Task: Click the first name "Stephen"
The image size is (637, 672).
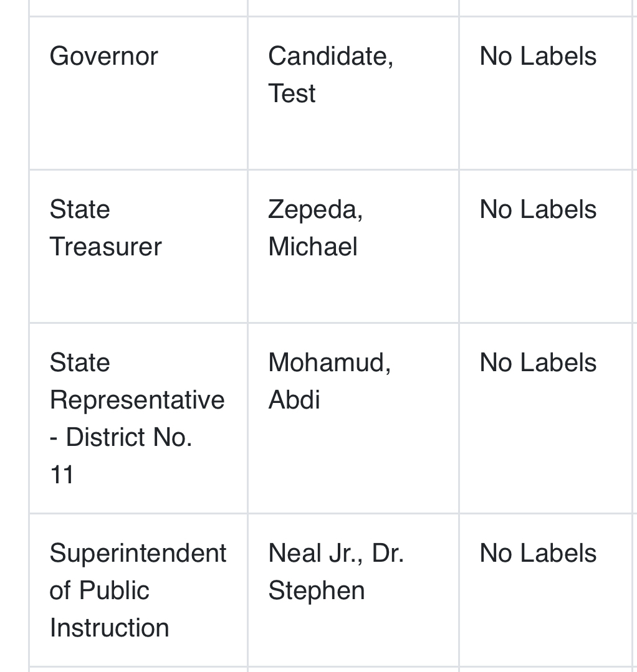Action: tap(317, 590)
